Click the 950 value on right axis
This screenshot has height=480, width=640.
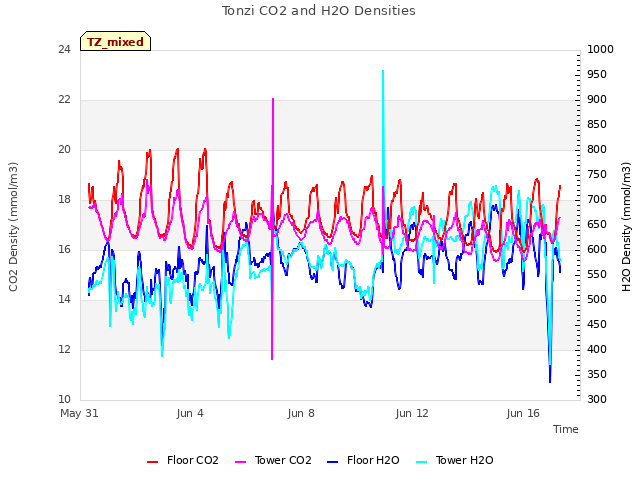(597, 75)
